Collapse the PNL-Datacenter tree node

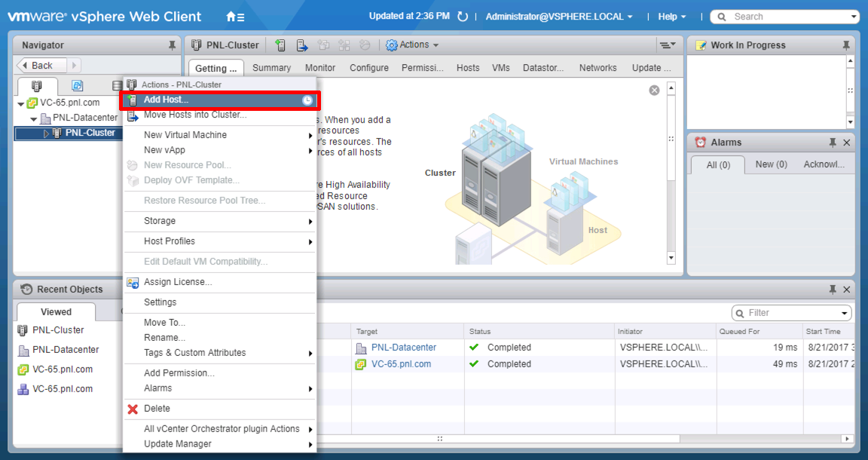[33, 118]
